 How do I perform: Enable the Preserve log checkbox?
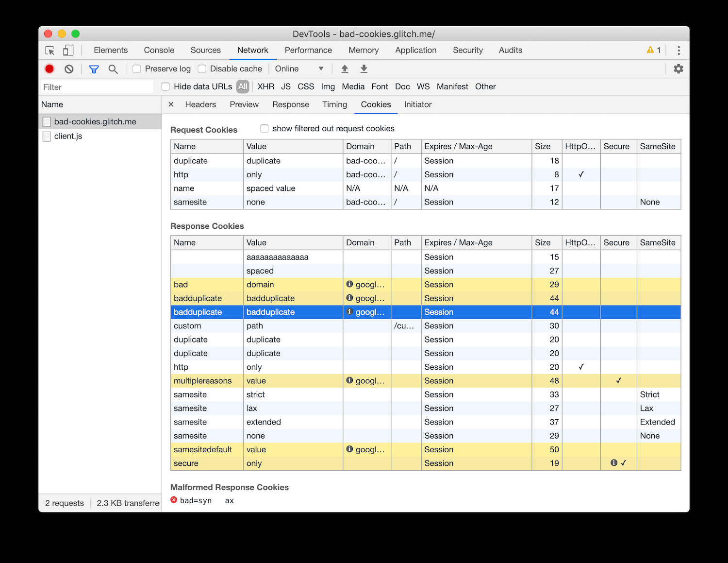[x=136, y=68]
